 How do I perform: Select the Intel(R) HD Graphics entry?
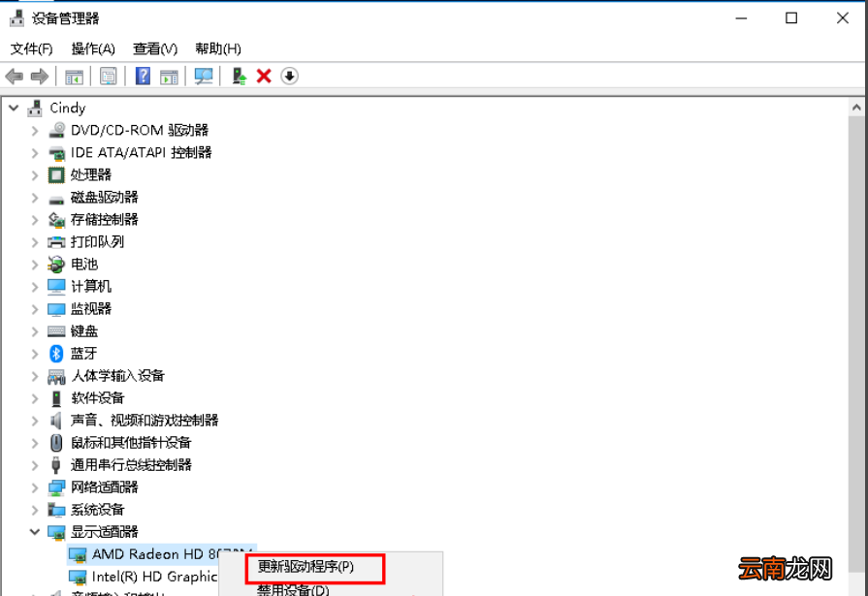pyautogui.click(x=154, y=577)
